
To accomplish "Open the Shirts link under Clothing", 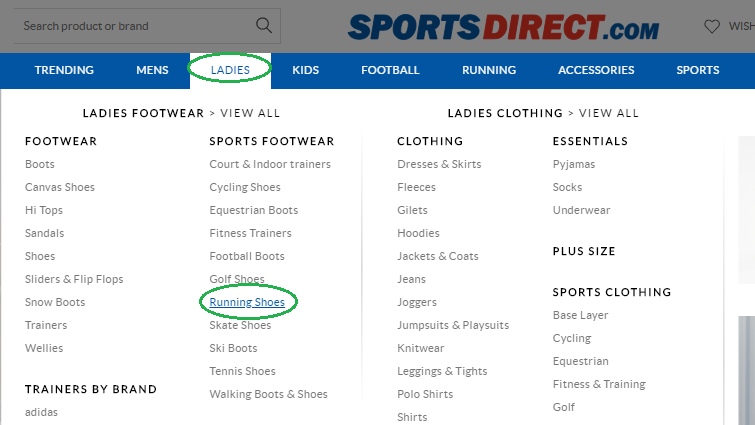I will tap(412, 417).
